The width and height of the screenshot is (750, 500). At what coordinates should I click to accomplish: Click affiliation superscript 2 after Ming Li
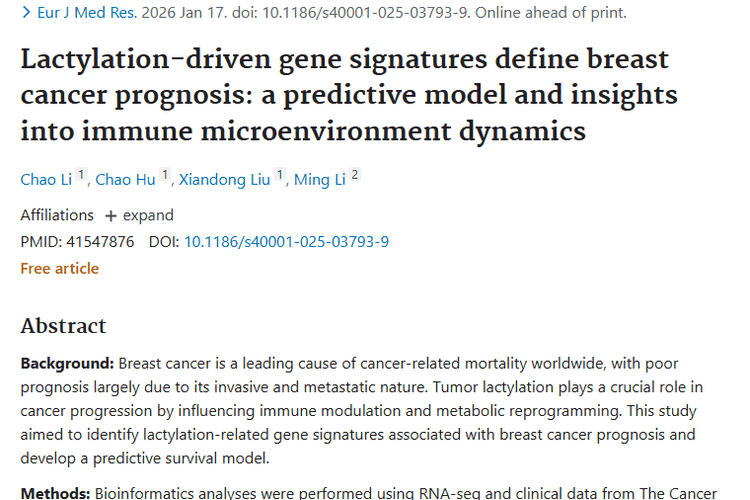coord(354,176)
